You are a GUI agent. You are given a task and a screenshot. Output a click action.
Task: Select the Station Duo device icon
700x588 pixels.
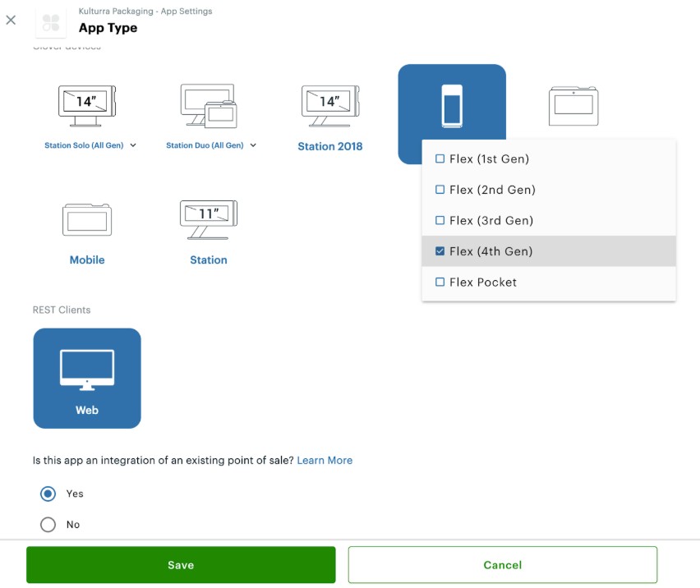tap(208, 105)
